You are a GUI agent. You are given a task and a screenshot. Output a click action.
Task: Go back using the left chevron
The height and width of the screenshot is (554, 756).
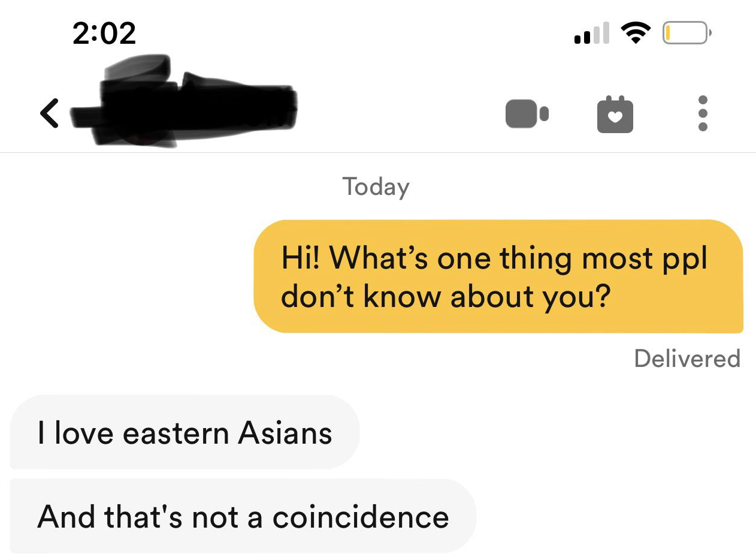click(x=49, y=113)
